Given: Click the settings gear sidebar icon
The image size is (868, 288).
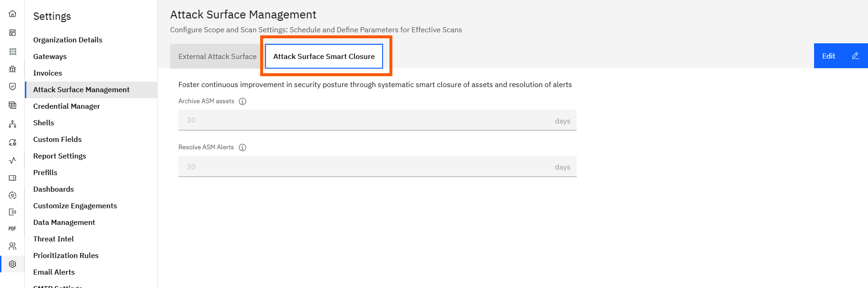Looking at the screenshot, I should pos(12,264).
